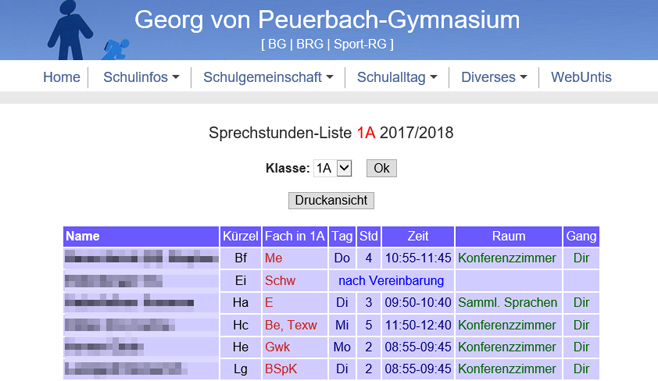Click Konferenzzimmer in the Bf row
The image size is (658, 381).
point(507,258)
